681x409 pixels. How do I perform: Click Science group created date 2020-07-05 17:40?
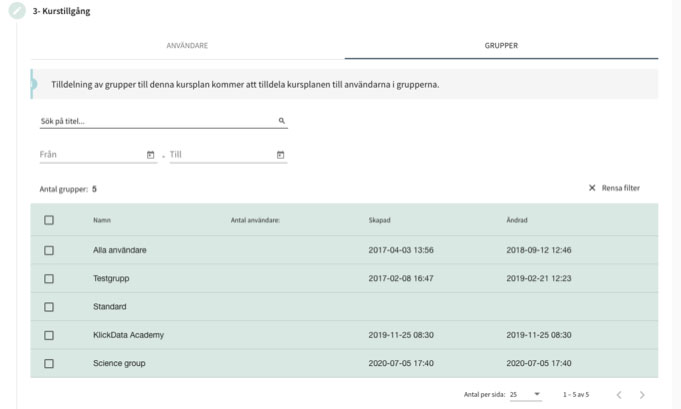click(x=401, y=363)
